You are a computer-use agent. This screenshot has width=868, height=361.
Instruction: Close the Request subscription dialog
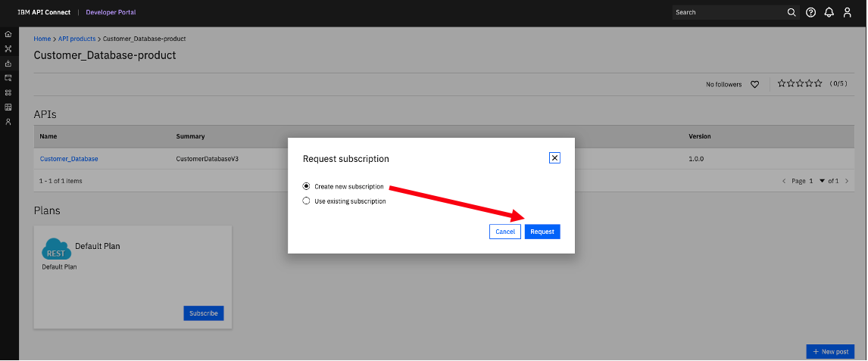pyautogui.click(x=554, y=158)
